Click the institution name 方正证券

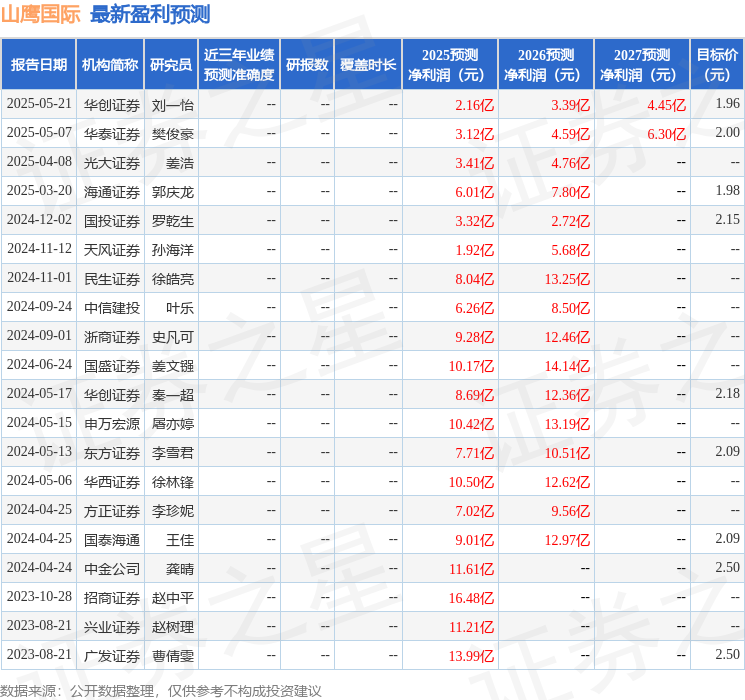point(112,511)
